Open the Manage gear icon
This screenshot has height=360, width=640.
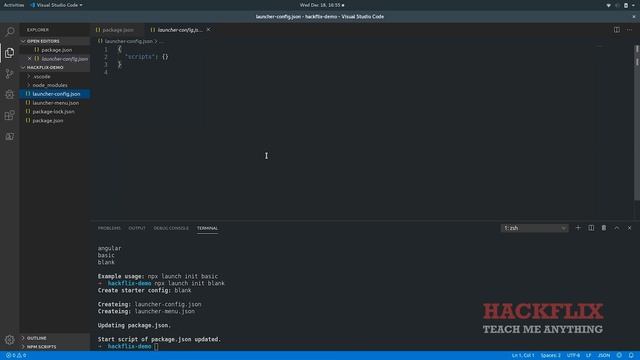point(9,340)
